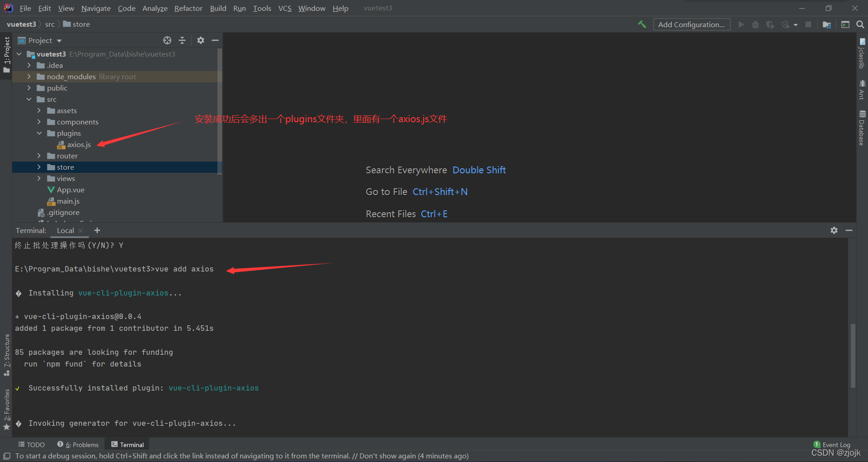The width and height of the screenshot is (868, 462).
Task: Open Project panel settings gear
Action: (201, 40)
